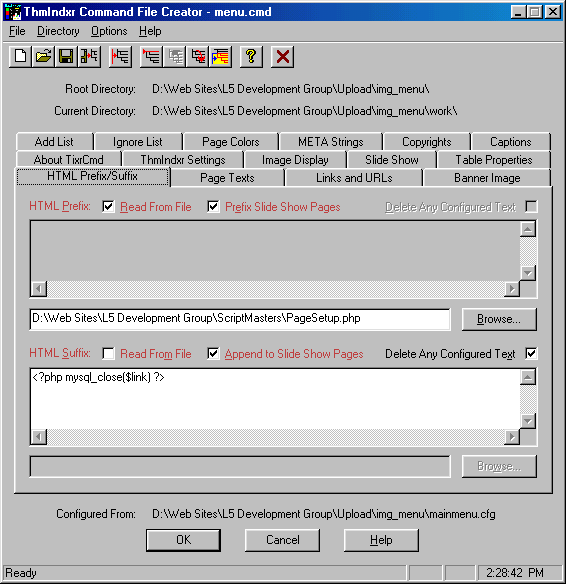The height and width of the screenshot is (584, 566).
Task: Click the toolbar icon right of Save
Action: pyautogui.click(x=89, y=57)
